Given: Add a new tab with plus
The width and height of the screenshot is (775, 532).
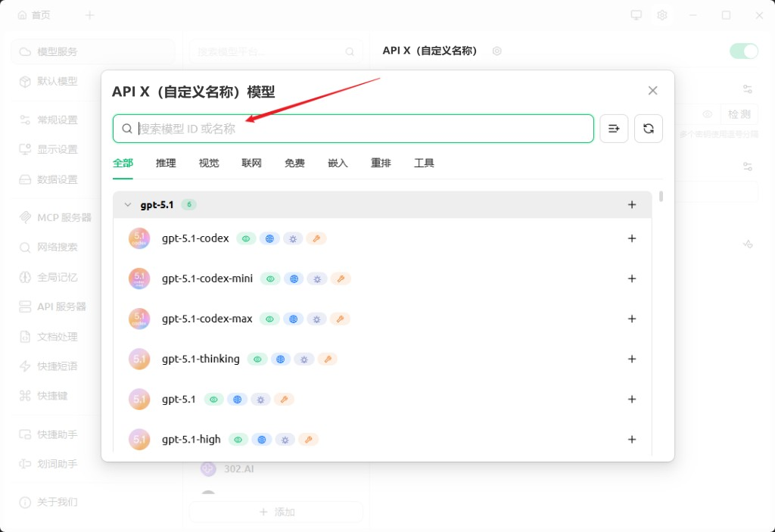Looking at the screenshot, I should [x=89, y=15].
